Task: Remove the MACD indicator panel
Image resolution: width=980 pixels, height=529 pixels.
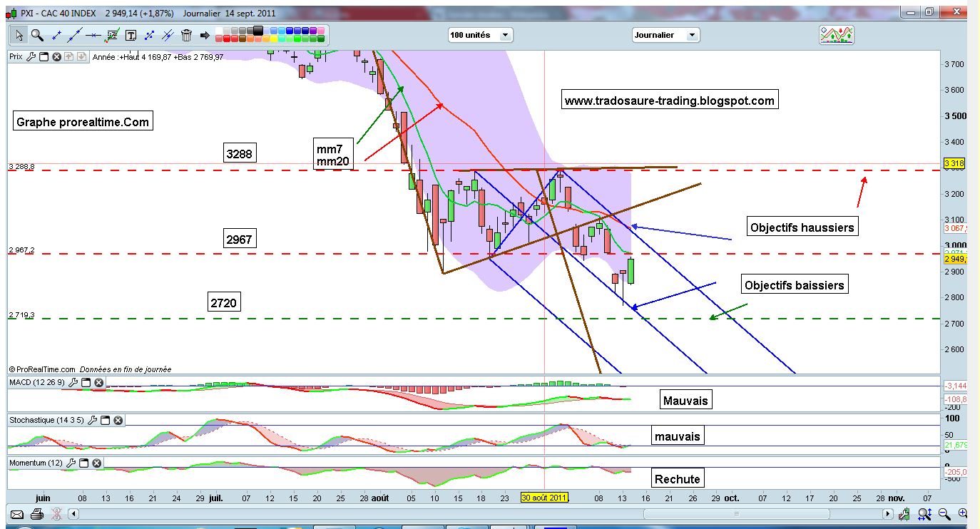Action: click(x=98, y=383)
